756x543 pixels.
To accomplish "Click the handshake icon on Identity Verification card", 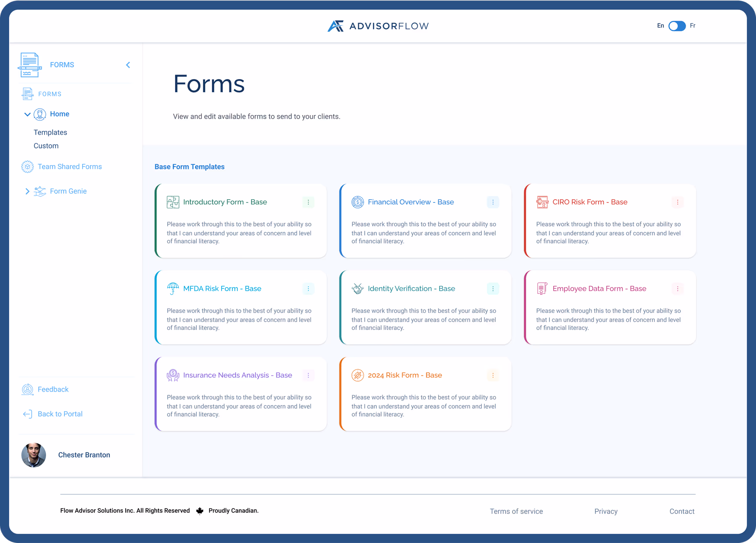I will tap(357, 288).
